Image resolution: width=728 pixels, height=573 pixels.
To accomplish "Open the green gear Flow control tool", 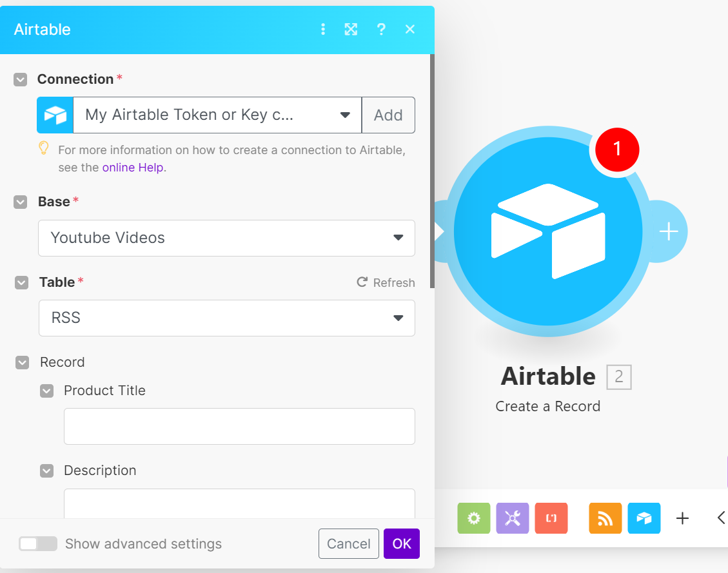I will point(473,518).
